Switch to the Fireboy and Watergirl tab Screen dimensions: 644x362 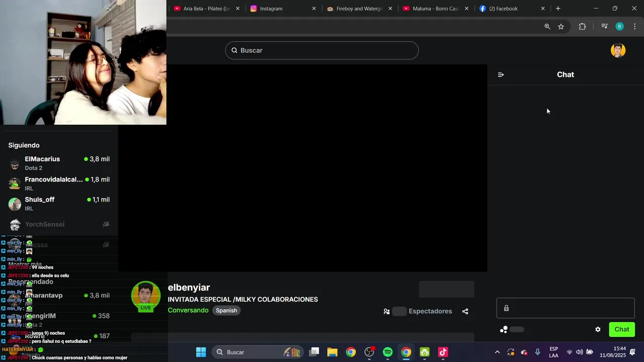click(359, 9)
